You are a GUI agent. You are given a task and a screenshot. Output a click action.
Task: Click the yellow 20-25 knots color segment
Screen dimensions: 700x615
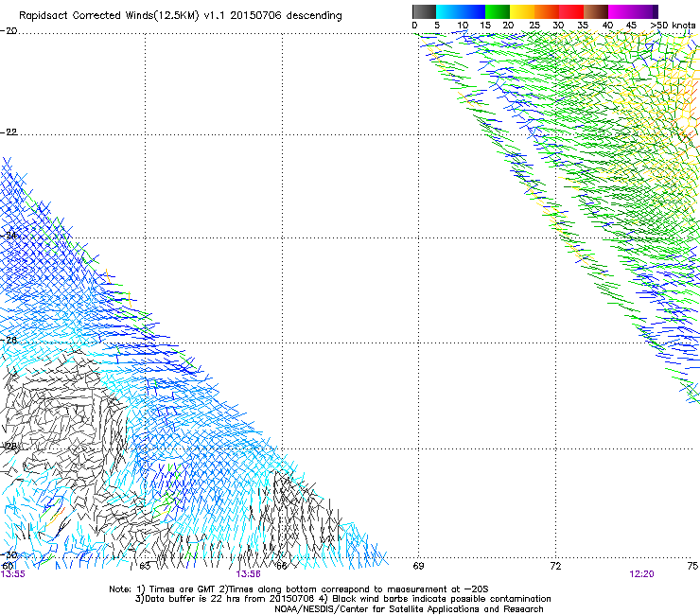coord(522,11)
